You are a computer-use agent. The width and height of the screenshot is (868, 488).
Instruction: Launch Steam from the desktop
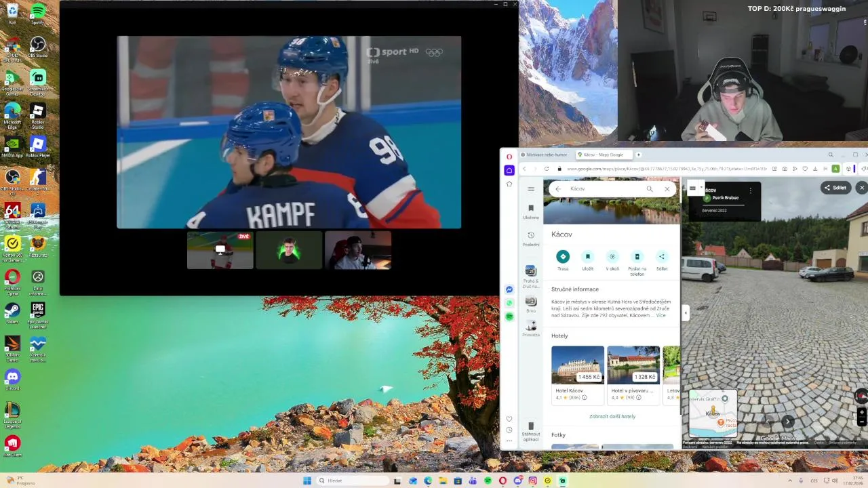[x=12, y=313]
